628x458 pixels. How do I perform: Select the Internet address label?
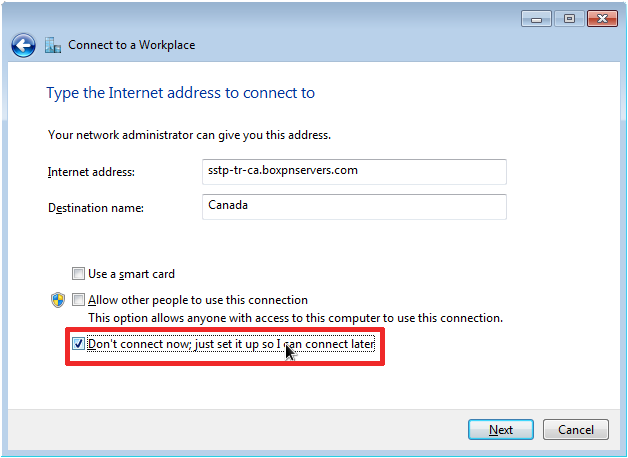(x=91, y=172)
